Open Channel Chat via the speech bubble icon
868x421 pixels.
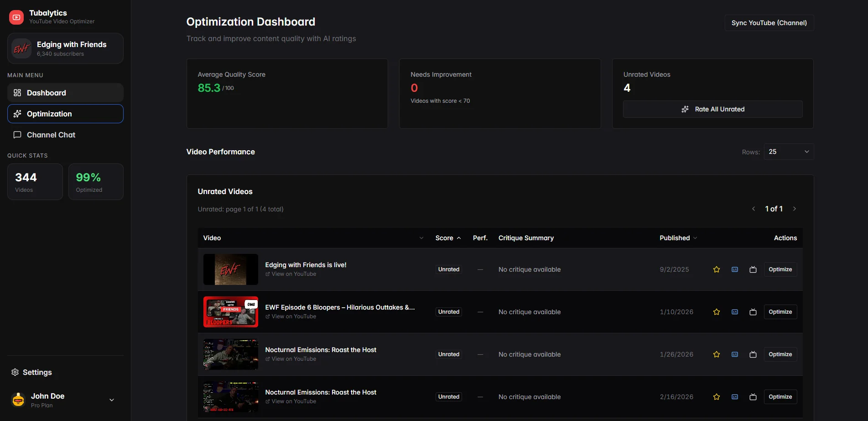[x=17, y=135]
